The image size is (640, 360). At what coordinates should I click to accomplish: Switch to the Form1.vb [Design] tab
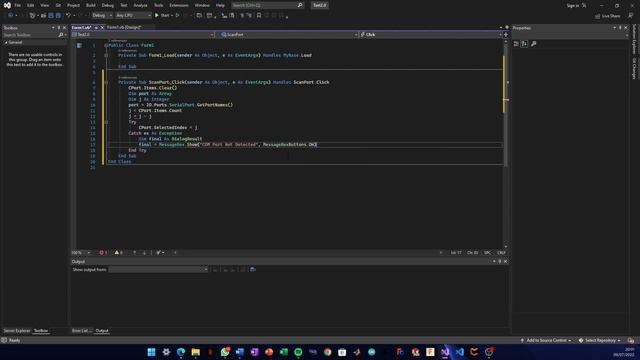tap(124, 27)
